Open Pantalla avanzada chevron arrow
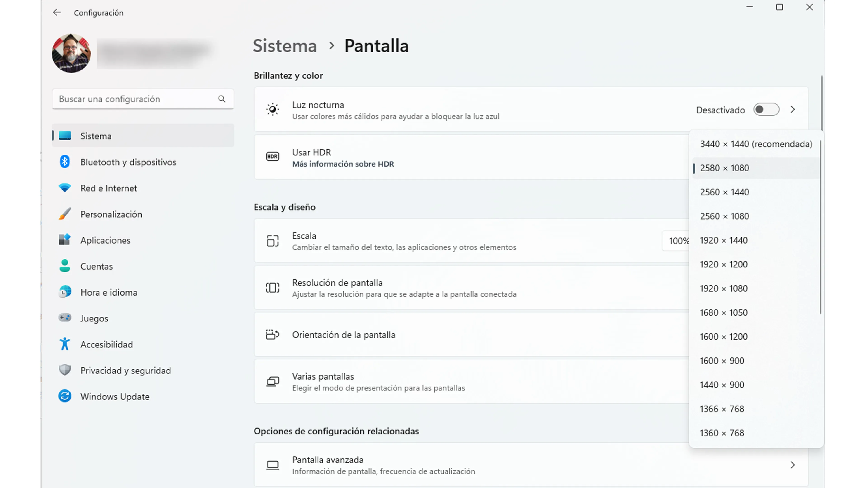Screen dimensions: 868x488 pyautogui.click(x=793, y=465)
